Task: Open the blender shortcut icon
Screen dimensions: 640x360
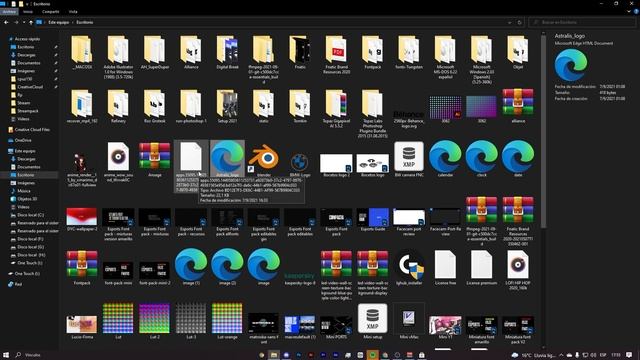Action: [x=264, y=157]
